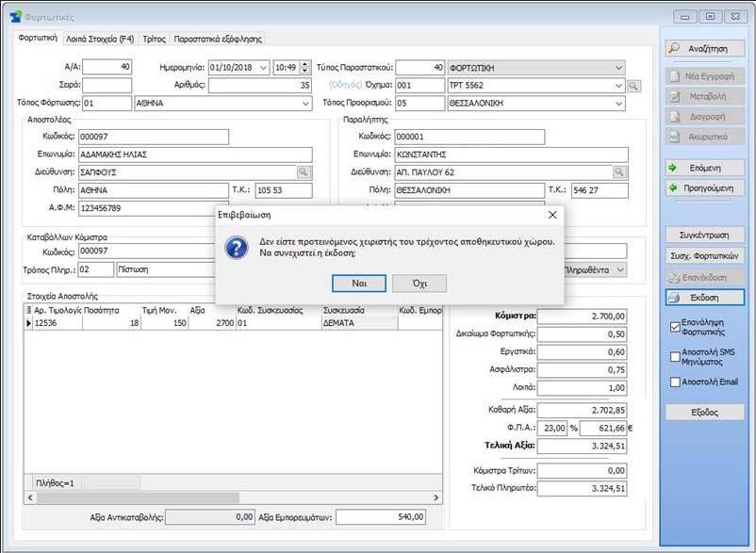Image resolution: width=756 pixels, height=553 pixels.
Task: Click the vehicle lookup magnifier icon
Action: pyautogui.click(x=634, y=86)
